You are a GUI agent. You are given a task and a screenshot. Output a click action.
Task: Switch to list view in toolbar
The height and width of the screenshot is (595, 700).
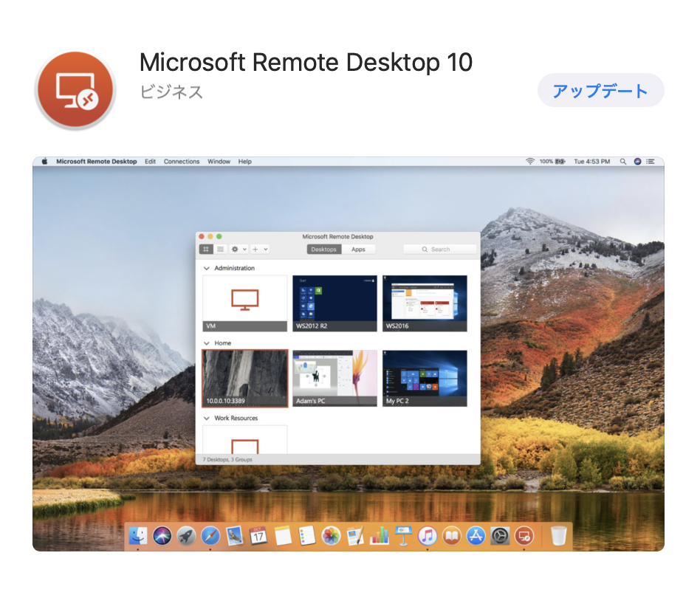pos(220,249)
